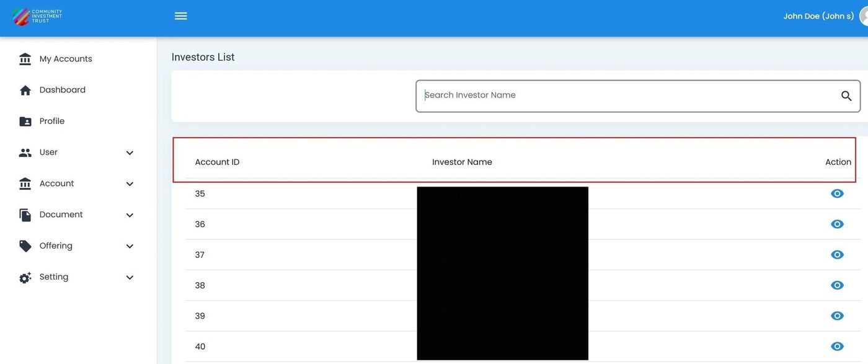Click eye icon for account 38

pyautogui.click(x=837, y=285)
